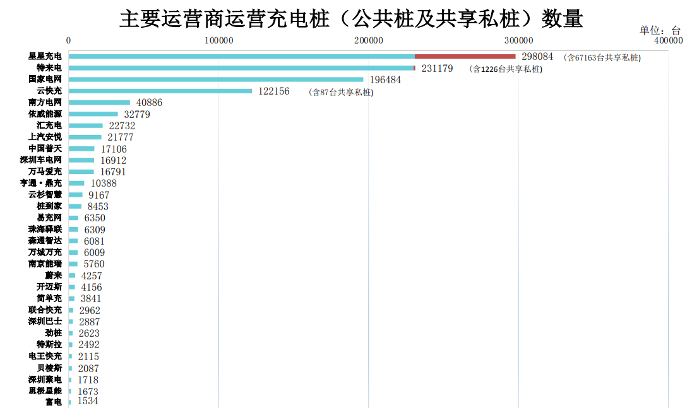Select the value 1534

pos(88,401)
